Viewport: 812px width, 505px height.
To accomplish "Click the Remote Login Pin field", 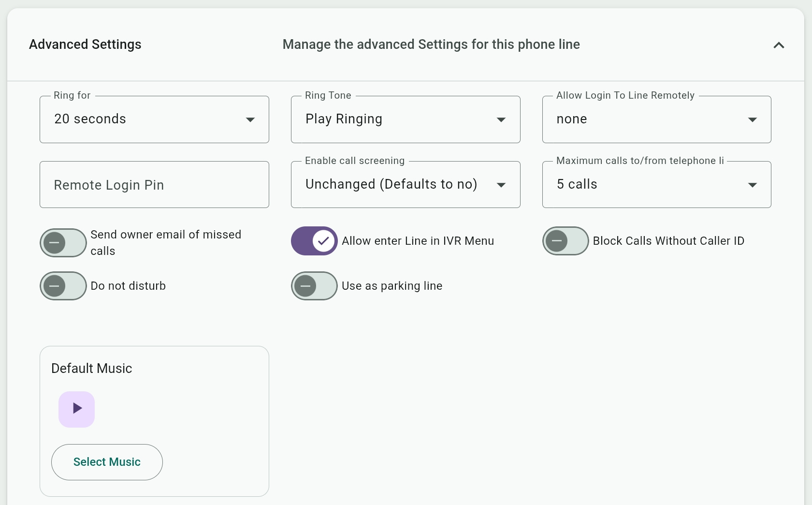I will pyautogui.click(x=154, y=185).
